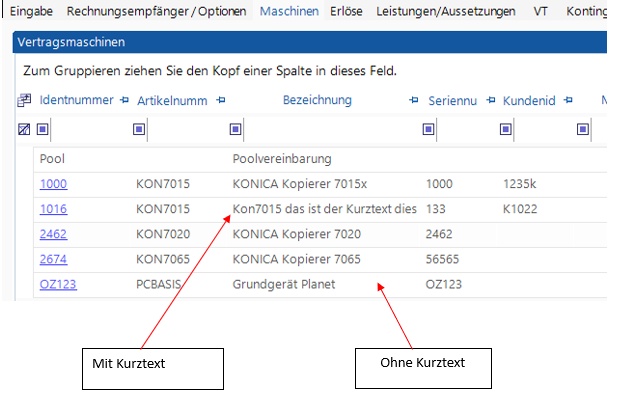Click the Artikelnumm filter input field
This screenshot has width=622, height=408.
(188, 129)
